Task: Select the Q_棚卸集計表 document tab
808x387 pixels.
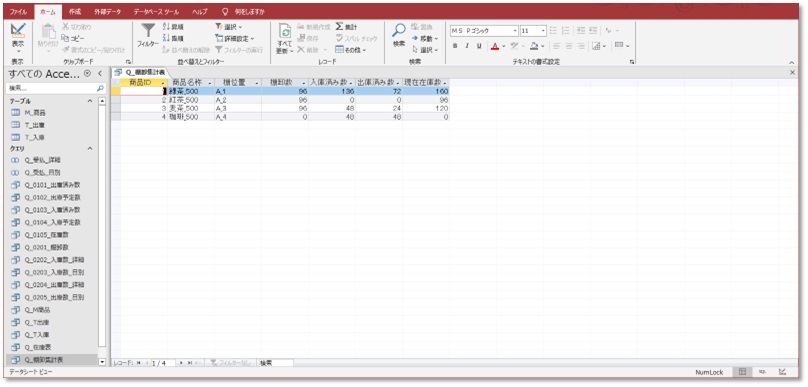Action: (x=141, y=73)
